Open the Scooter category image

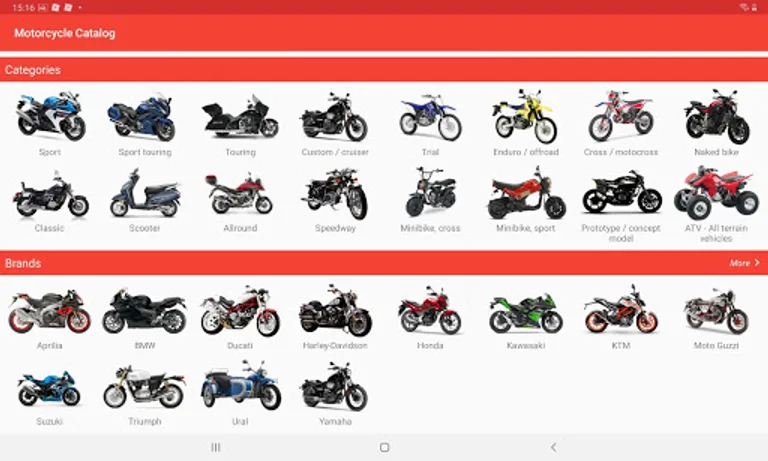[x=145, y=194]
